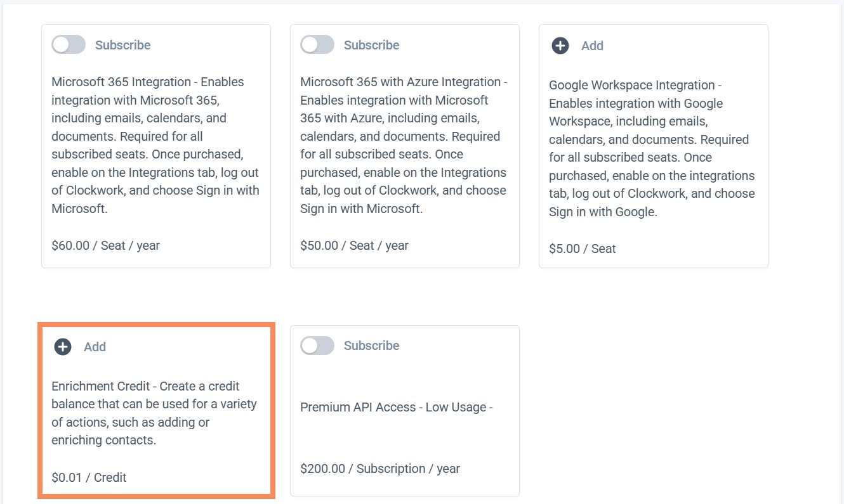844x504 pixels.
Task: Click the $200.00 / Subscription / year price
Action: click(x=380, y=468)
